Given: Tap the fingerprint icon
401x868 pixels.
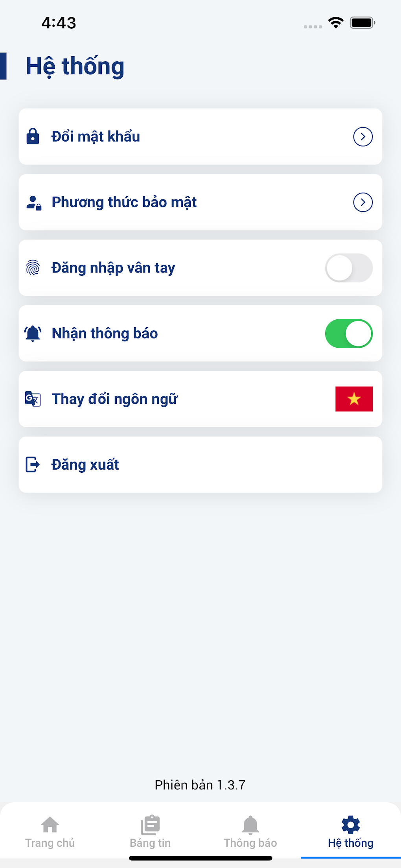Looking at the screenshot, I should 33,268.
